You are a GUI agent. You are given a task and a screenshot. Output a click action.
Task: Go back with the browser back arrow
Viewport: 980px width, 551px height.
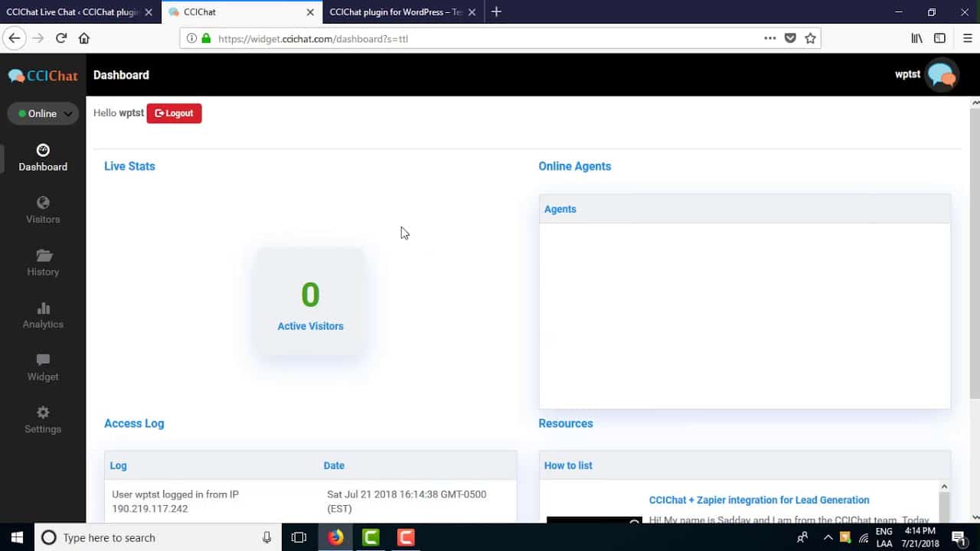[x=14, y=38]
